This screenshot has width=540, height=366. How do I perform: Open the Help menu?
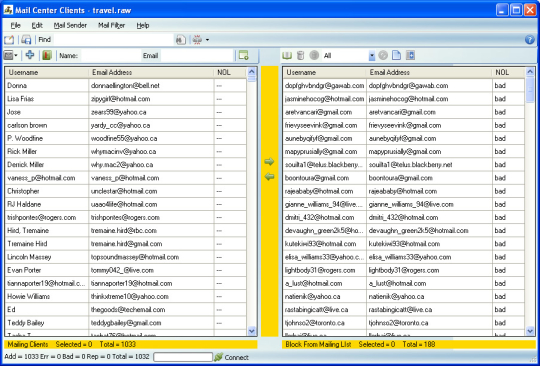pyautogui.click(x=143, y=25)
